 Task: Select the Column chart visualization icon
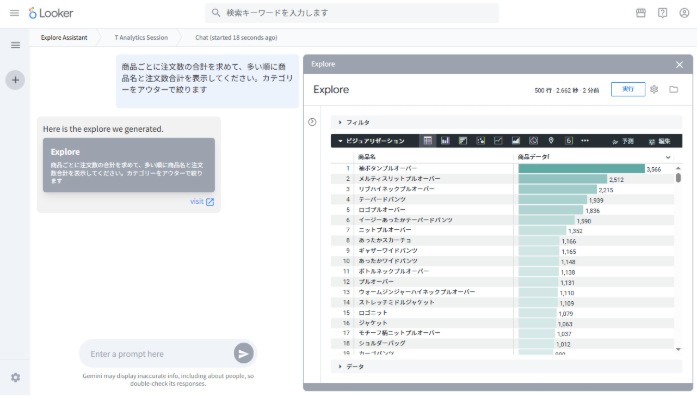click(445, 141)
